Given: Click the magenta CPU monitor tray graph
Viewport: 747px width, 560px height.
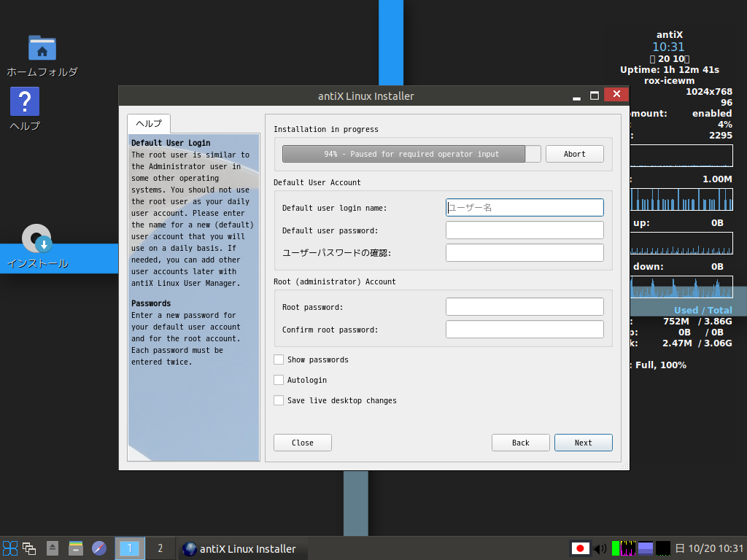Looking at the screenshot, I should 628,548.
